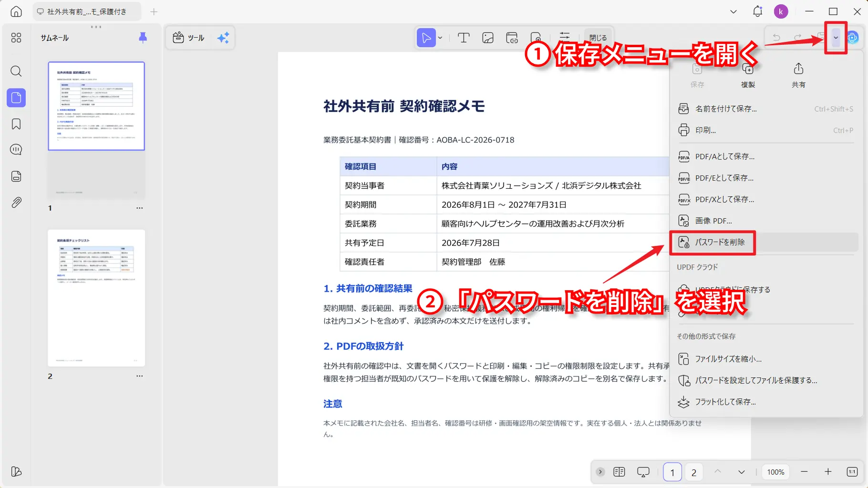Select the text edit tool

click(464, 38)
